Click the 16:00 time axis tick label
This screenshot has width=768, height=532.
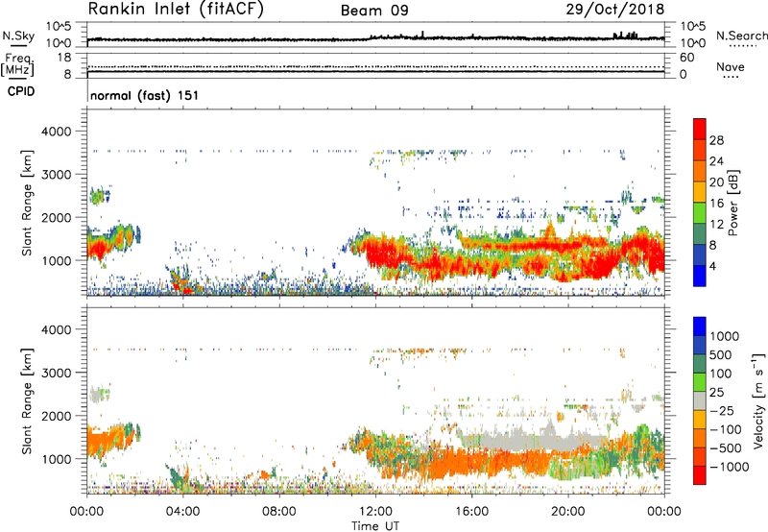471,512
